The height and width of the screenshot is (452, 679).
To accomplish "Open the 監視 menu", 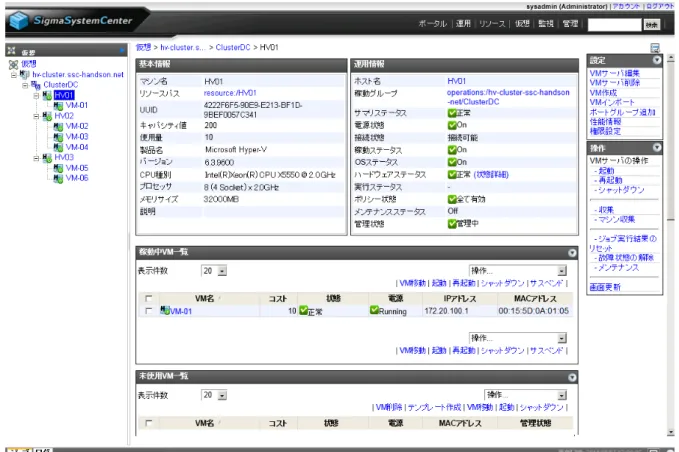I will tap(546, 24).
